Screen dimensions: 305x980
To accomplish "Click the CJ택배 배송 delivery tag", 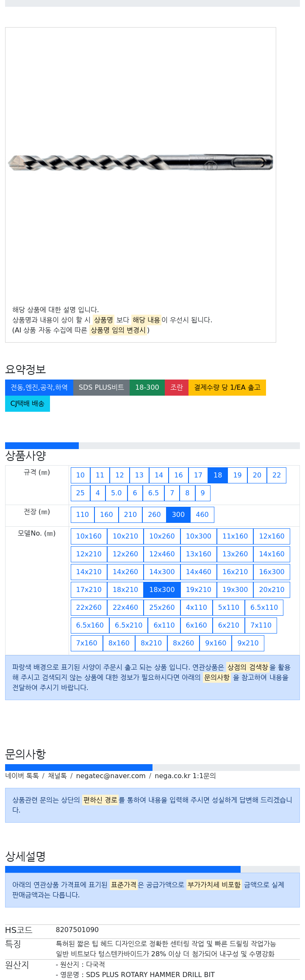I will (x=28, y=404).
